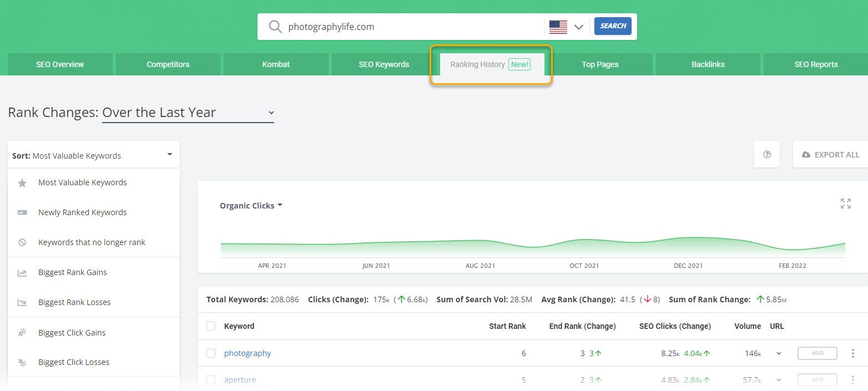Click the Total Keywords 208,086 summary
The width and height of the screenshot is (868, 391).
point(253,299)
